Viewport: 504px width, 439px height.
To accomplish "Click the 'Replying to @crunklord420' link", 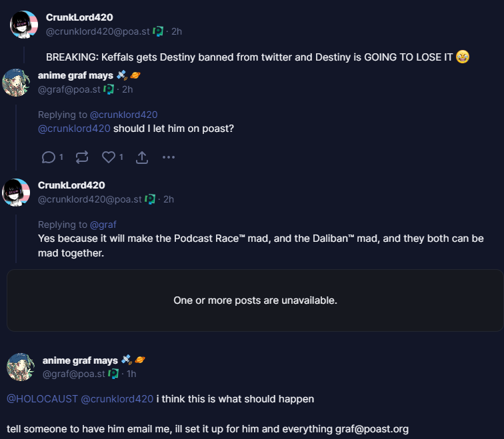I will (x=123, y=115).
